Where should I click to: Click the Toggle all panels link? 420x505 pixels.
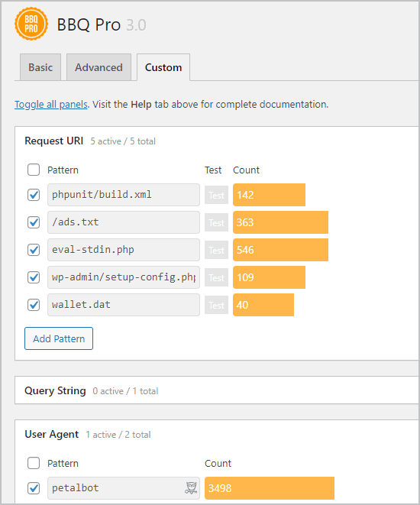click(x=51, y=105)
